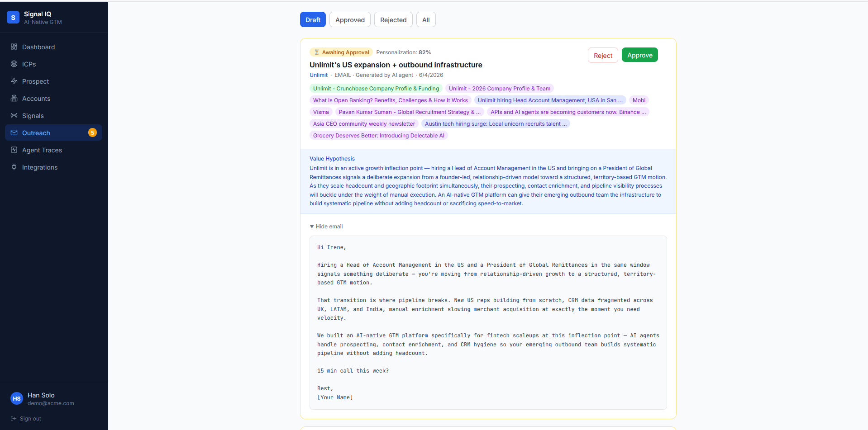Switch to the Rejected tab

point(393,20)
